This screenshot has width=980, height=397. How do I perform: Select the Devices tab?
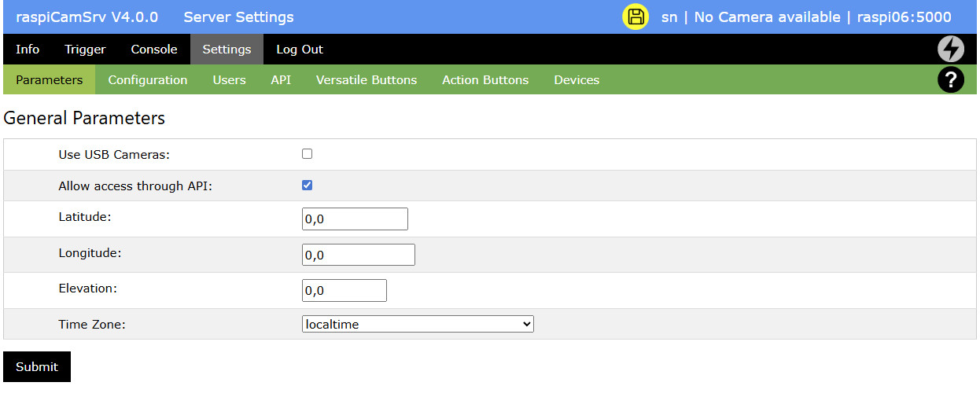(x=577, y=80)
